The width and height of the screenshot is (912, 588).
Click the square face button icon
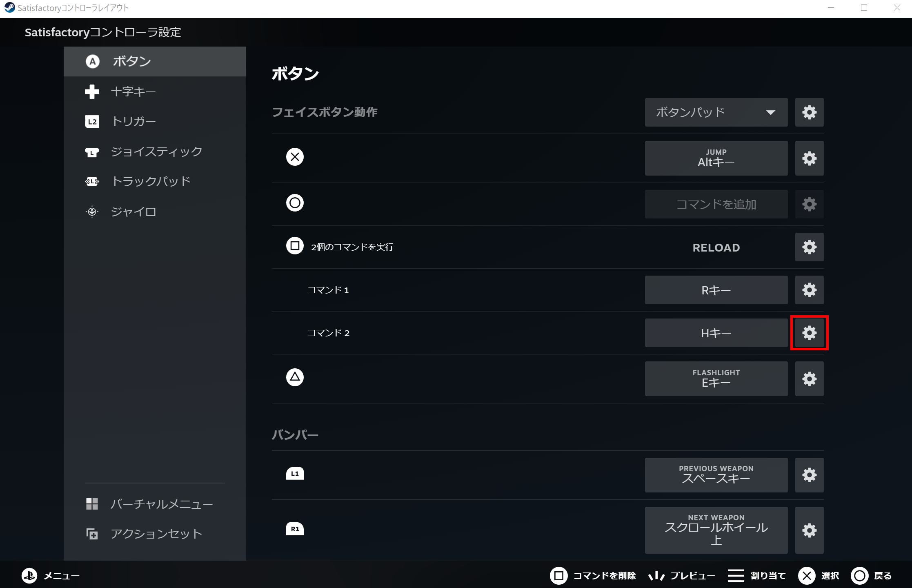(x=295, y=246)
